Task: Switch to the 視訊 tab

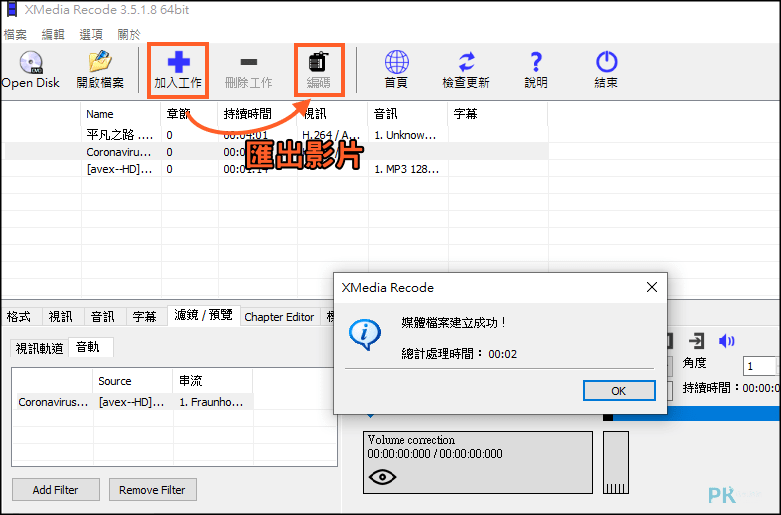Action: coord(61,316)
